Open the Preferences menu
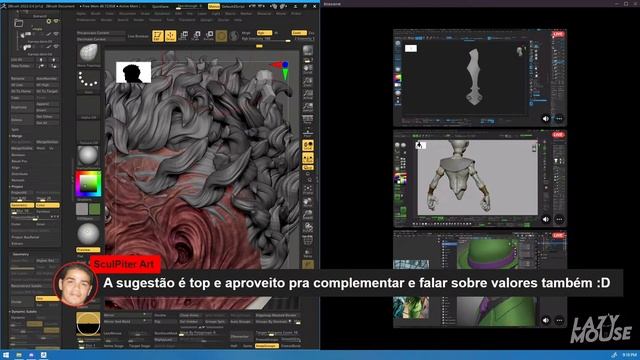Viewport: 640px width, 360px height. 86,20
